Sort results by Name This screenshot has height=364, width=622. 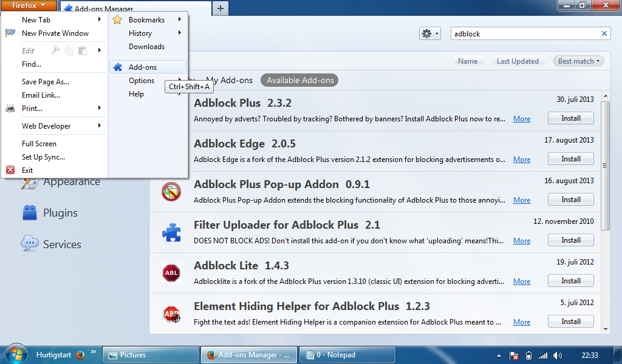(468, 61)
